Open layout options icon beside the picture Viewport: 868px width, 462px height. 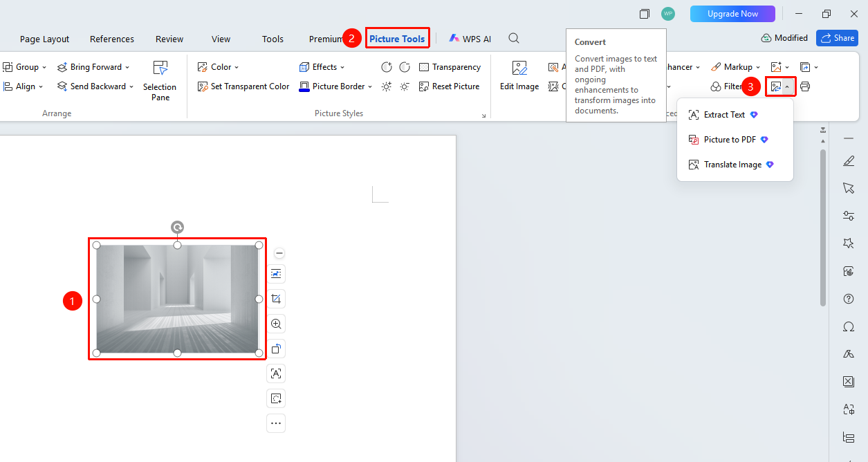click(276, 274)
